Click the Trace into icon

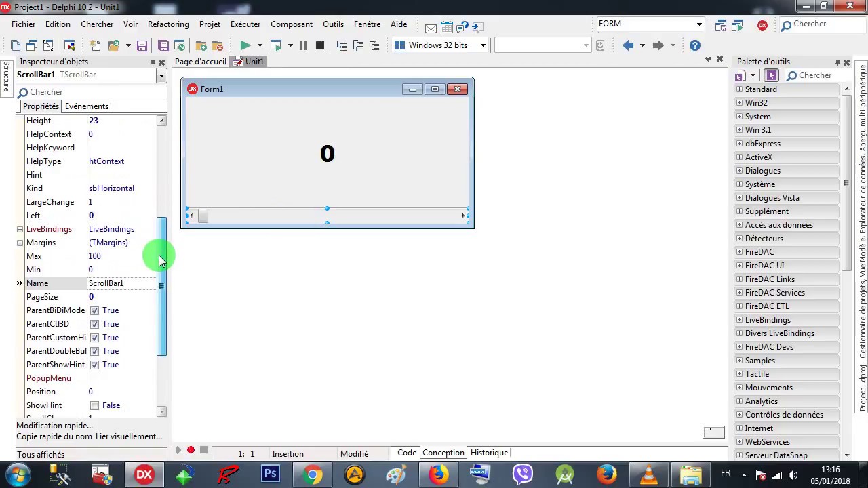click(x=342, y=45)
